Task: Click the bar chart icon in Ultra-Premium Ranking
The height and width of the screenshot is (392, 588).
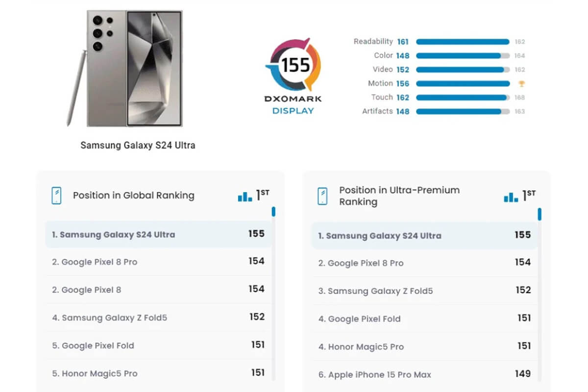Action: tap(511, 196)
